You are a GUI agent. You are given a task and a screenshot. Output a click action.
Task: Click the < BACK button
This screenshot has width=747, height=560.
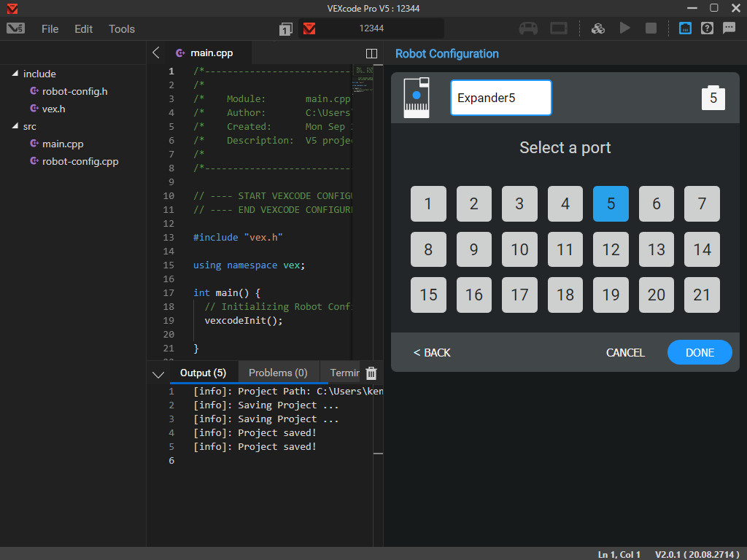pos(432,352)
